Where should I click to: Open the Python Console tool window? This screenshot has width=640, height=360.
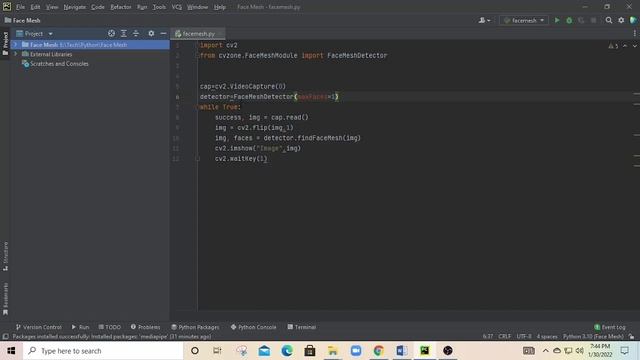pyautogui.click(x=253, y=327)
